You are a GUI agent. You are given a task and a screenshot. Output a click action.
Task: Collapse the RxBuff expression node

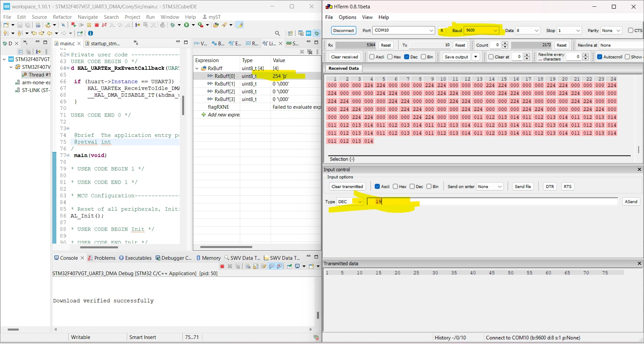(x=197, y=68)
